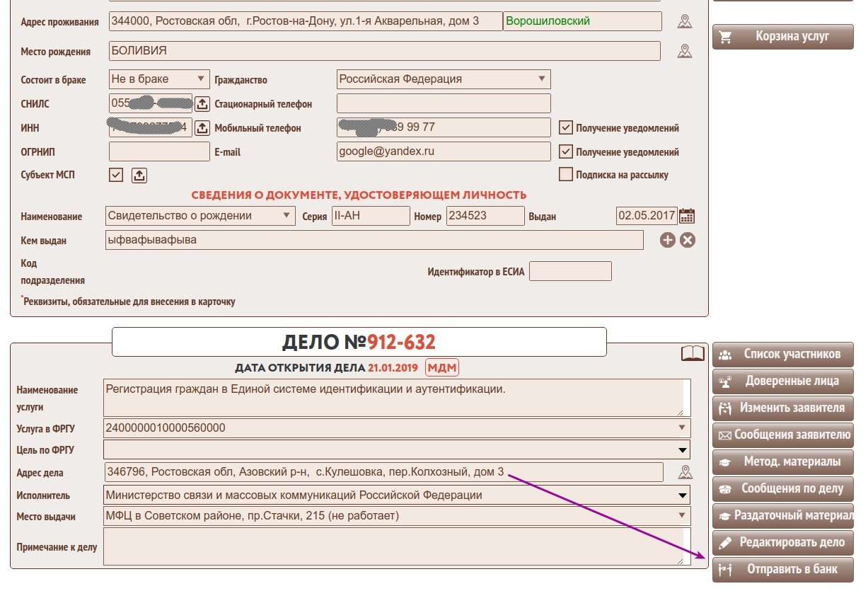Click upload icon next to ИНН field
868x591 pixels.
point(202,128)
